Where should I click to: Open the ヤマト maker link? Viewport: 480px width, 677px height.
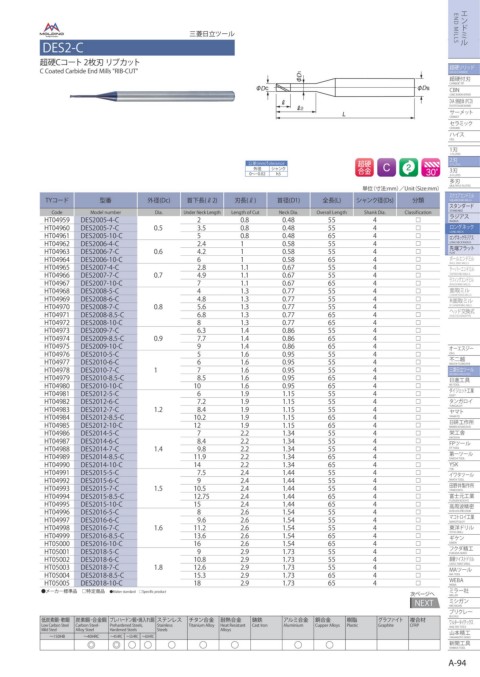pyautogui.click(x=464, y=413)
